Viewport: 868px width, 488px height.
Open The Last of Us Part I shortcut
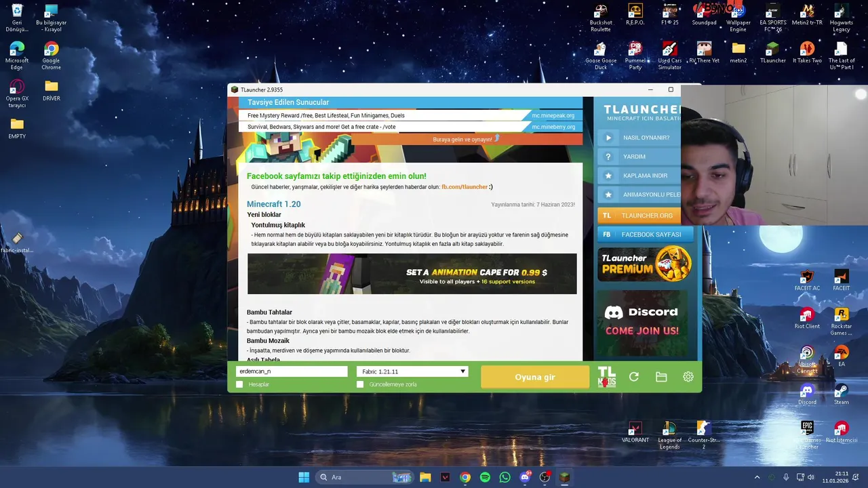point(842,56)
